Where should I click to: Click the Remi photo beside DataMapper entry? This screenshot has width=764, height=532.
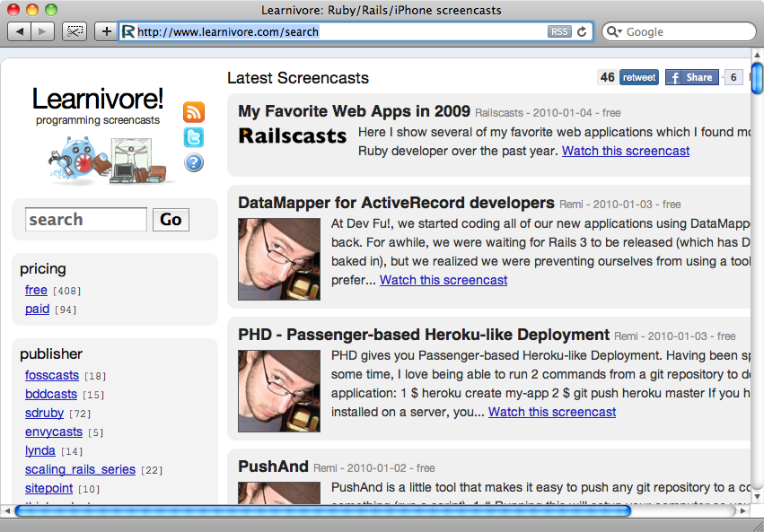(x=279, y=259)
